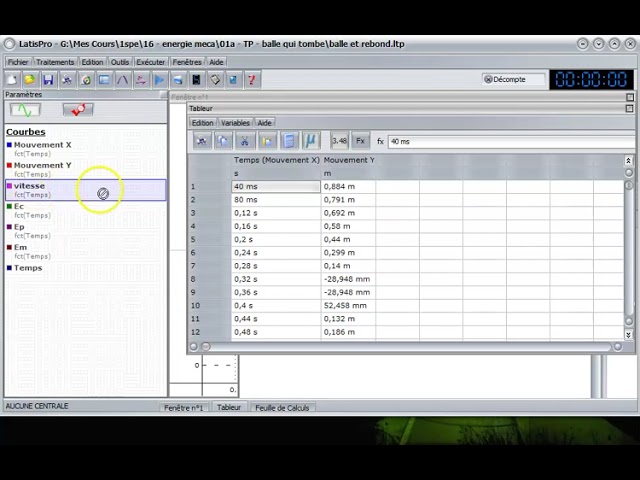Image resolution: width=640 pixels, height=480 pixels.
Task: Click the red color square of Mouvement Y
Action: tap(9, 165)
